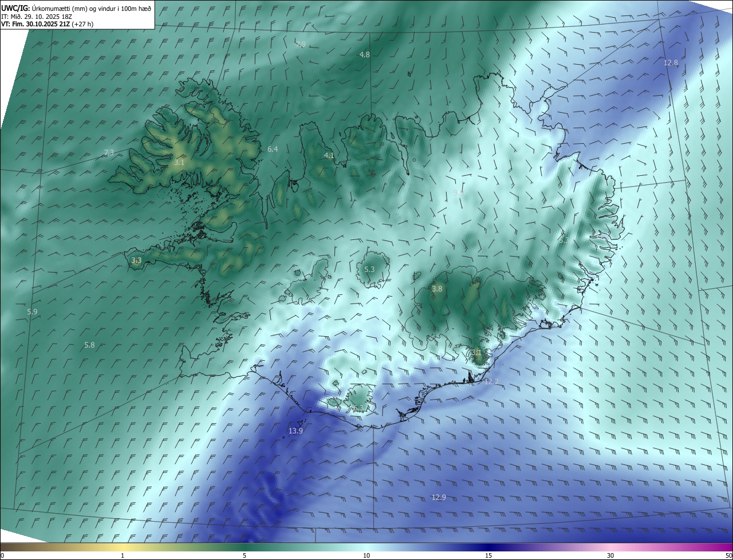Click the 9.9 value label in the north interior
733x560 pixels.
click(459, 193)
